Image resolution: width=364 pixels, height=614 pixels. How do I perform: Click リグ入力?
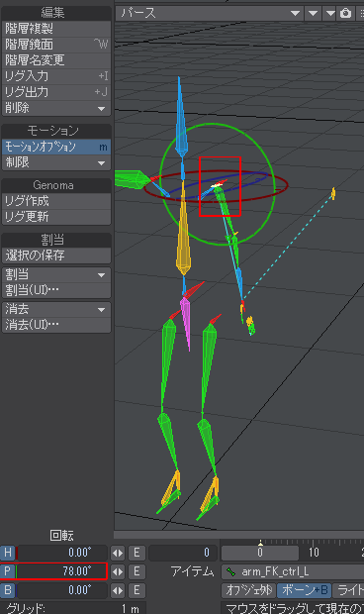click(x=56, y=76)
